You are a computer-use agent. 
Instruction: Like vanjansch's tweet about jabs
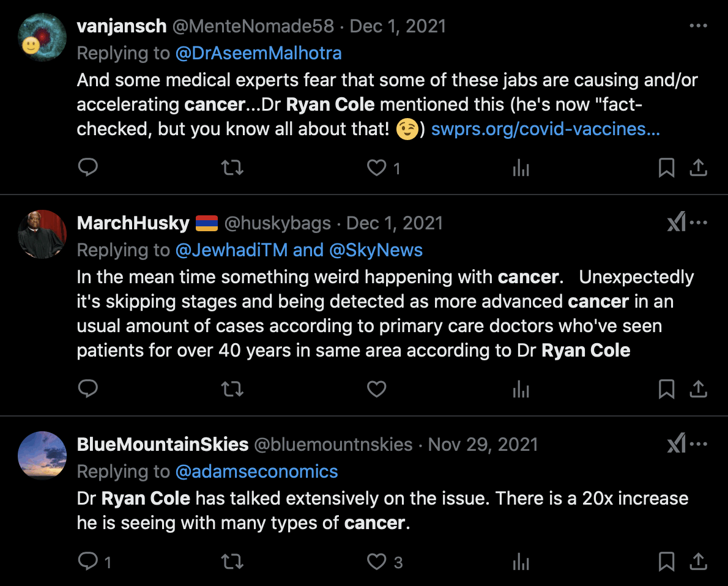(377, 168)
